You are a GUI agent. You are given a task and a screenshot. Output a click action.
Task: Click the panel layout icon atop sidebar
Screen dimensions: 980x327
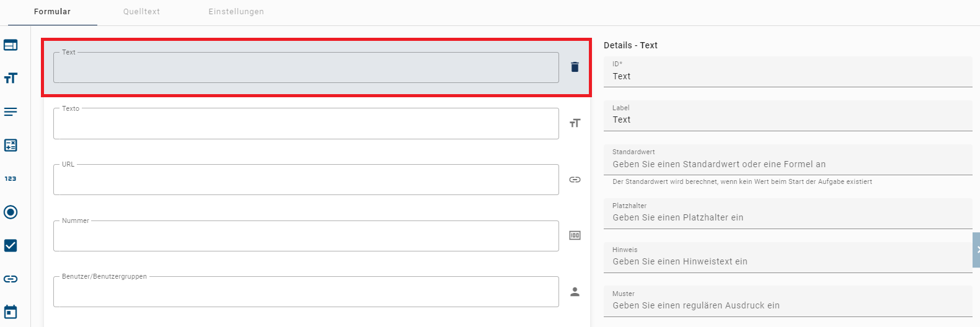coord(11,45)
